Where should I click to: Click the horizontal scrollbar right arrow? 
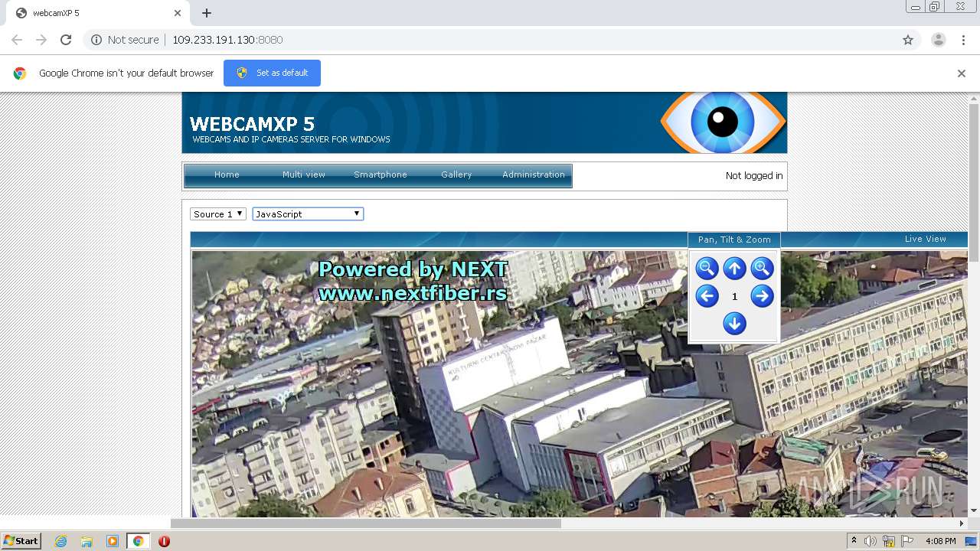point(962,523)
